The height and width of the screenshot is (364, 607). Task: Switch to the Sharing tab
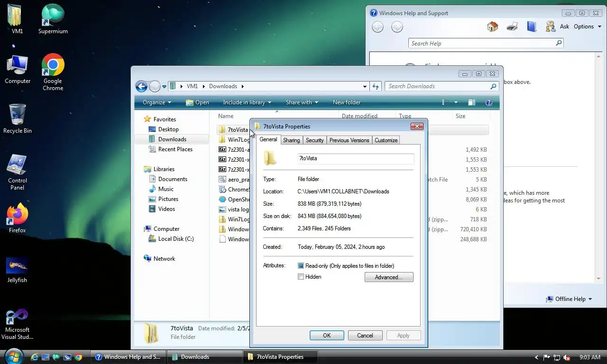291,140
